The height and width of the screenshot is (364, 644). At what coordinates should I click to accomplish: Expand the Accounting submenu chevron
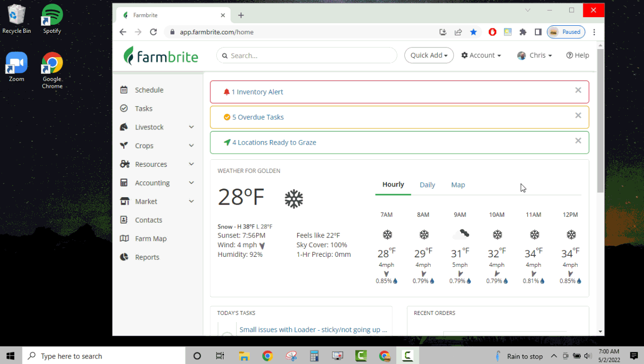(191, 183)
